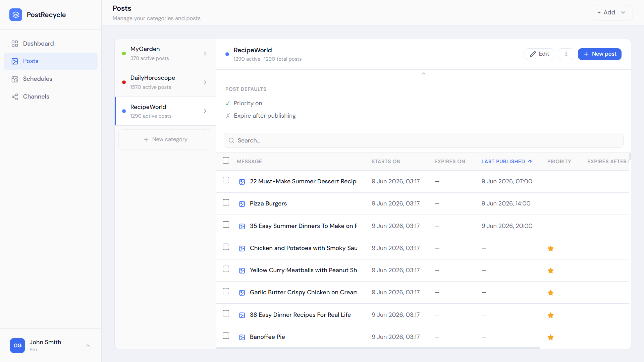Sort by Starts On column header
This screenshot has height=362, width=644.
(386, 162)
